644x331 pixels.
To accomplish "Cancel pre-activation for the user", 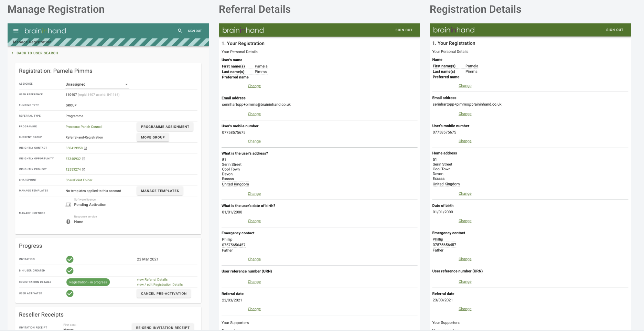I will [x=164, y=293].
